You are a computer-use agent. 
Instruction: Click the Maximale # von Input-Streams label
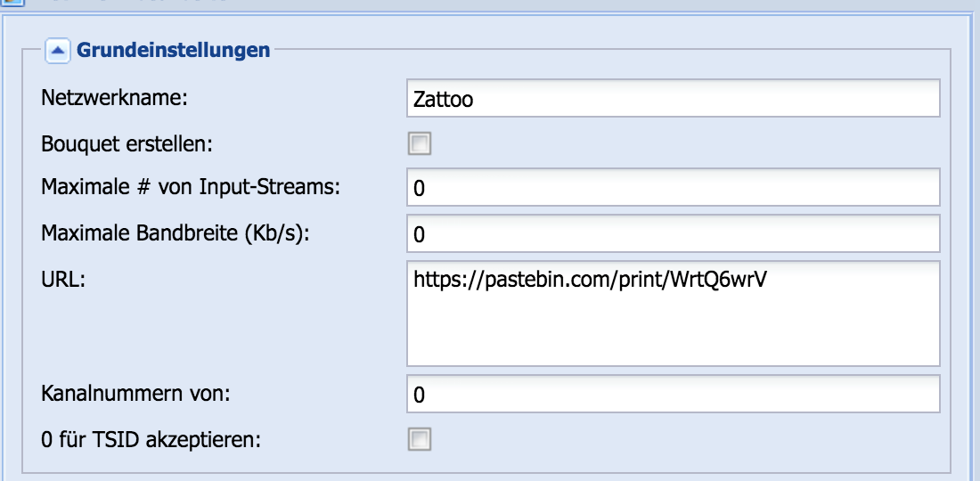point(191,187)
